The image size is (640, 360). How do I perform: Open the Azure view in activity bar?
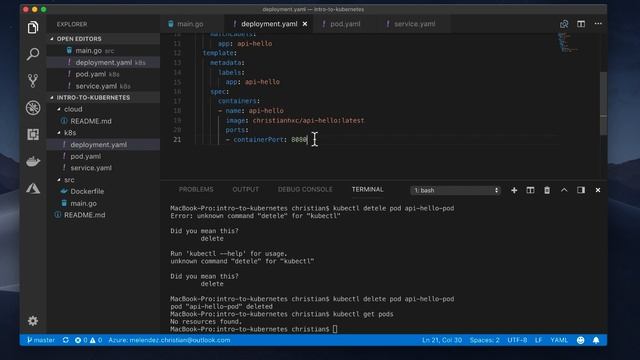[33, 188]
